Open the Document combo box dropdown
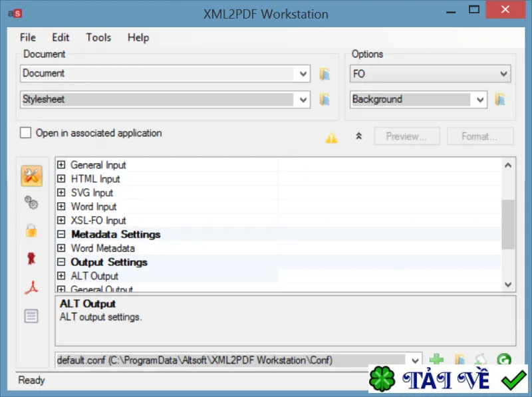532x397 pixels. [x=303, y=74]
